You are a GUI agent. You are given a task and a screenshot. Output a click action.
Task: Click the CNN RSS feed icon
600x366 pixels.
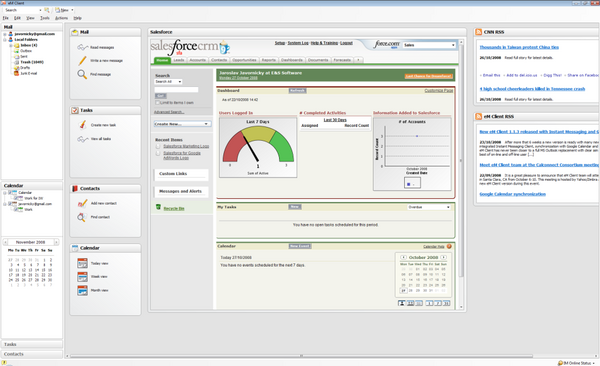(478, 32)
